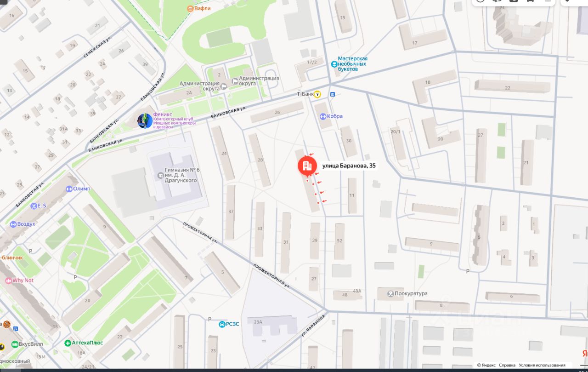Select the Воздух place marker

13,224
